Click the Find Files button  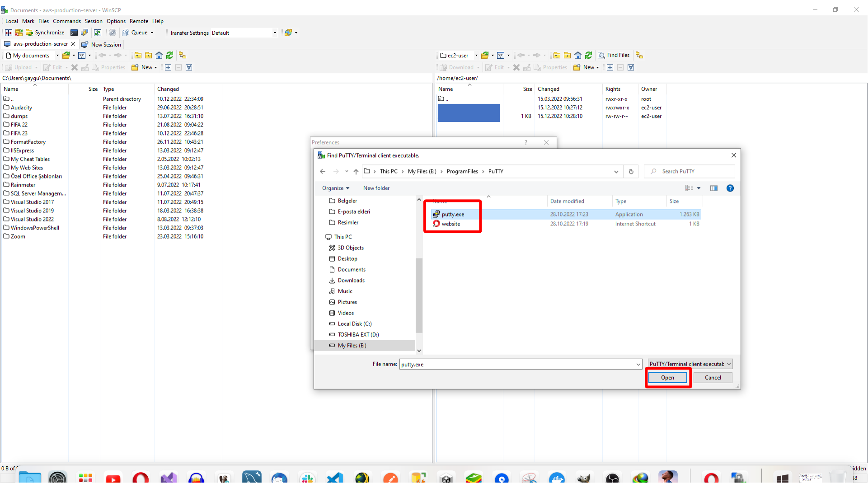click(x=614, y=55)
